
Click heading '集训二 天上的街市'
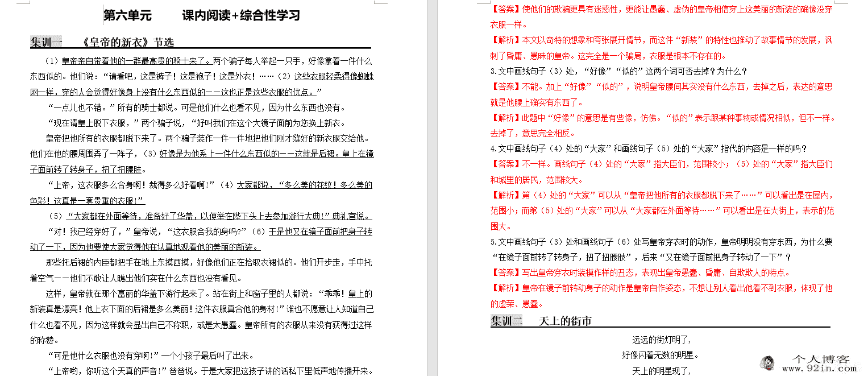tap(541, 321)
